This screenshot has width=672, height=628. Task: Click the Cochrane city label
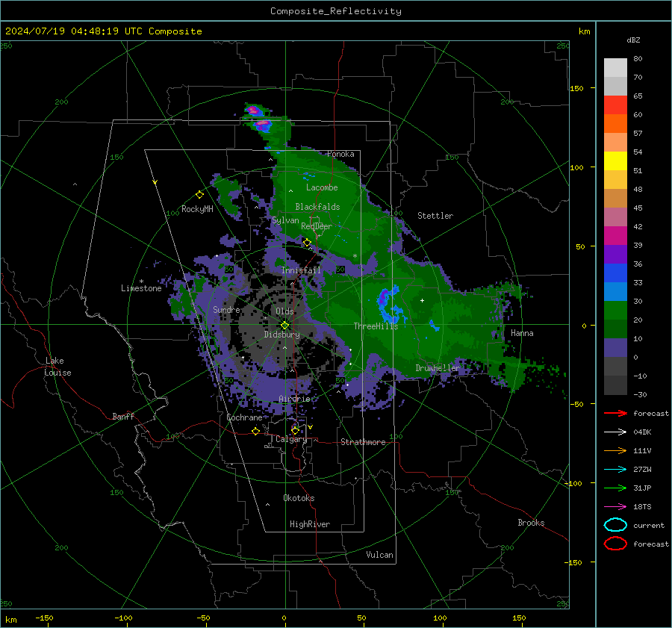244,417
